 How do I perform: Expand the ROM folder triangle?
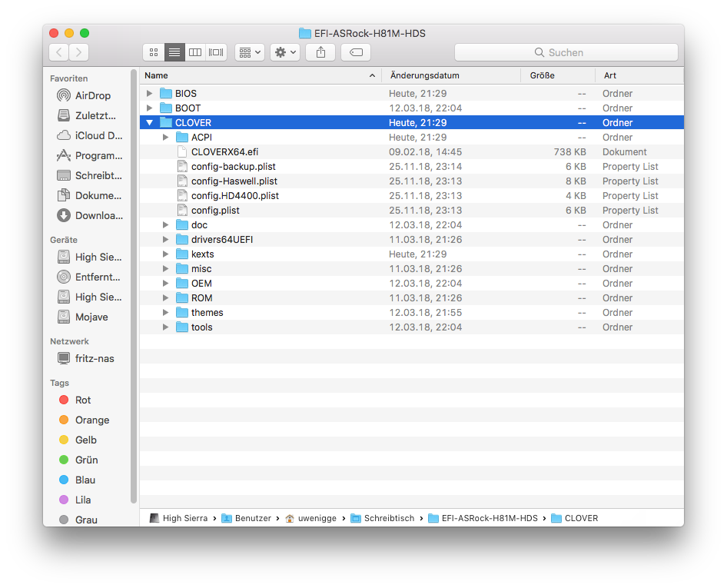tap(165, 298)
